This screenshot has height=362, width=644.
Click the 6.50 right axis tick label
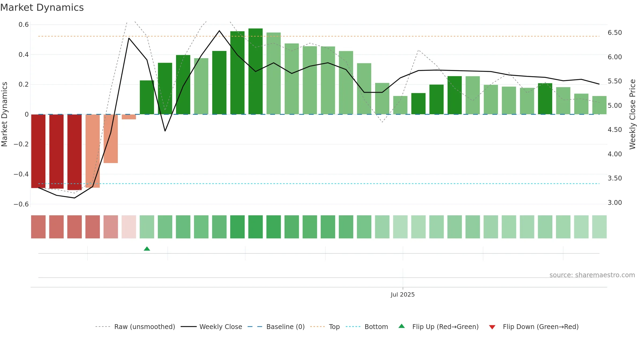pos(615,33)
